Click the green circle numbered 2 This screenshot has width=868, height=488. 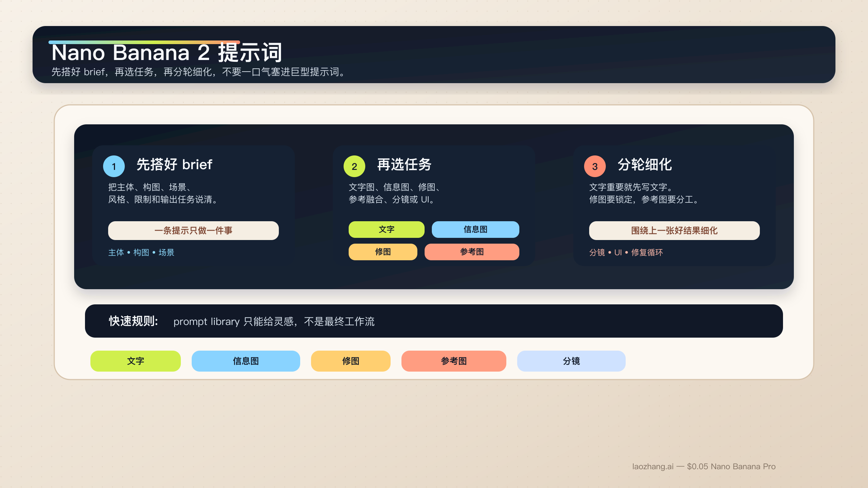pyautogui.click(x=354, y=166)
